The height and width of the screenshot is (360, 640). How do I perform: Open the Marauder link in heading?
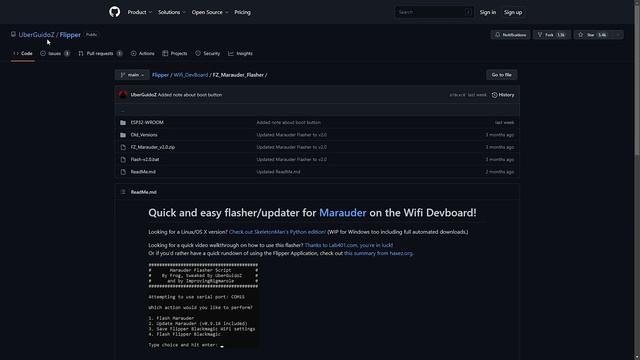pyautogui.click(x=342, y=213)
